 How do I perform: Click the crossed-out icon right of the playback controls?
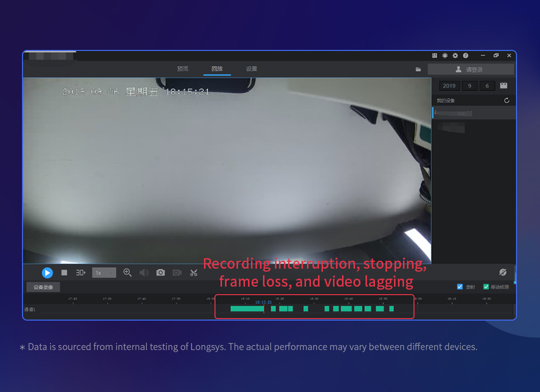(503, 272)
